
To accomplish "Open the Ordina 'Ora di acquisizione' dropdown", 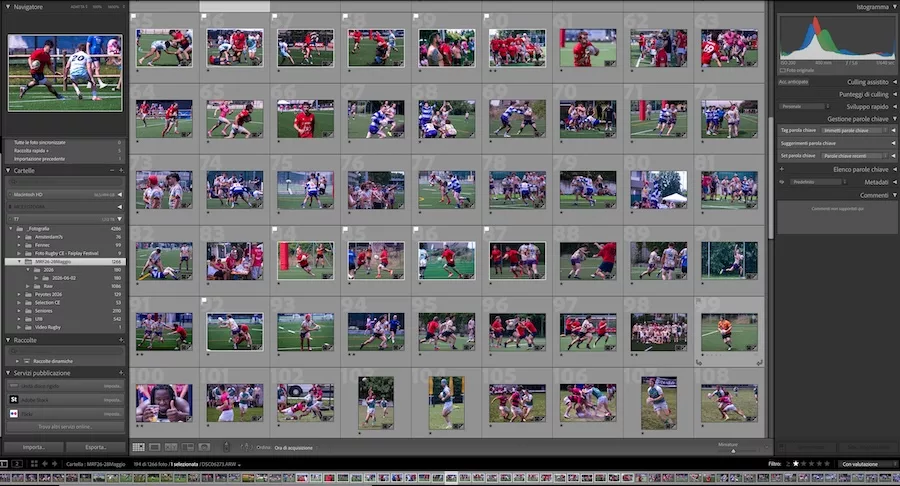I will click(x=296, y=448).
